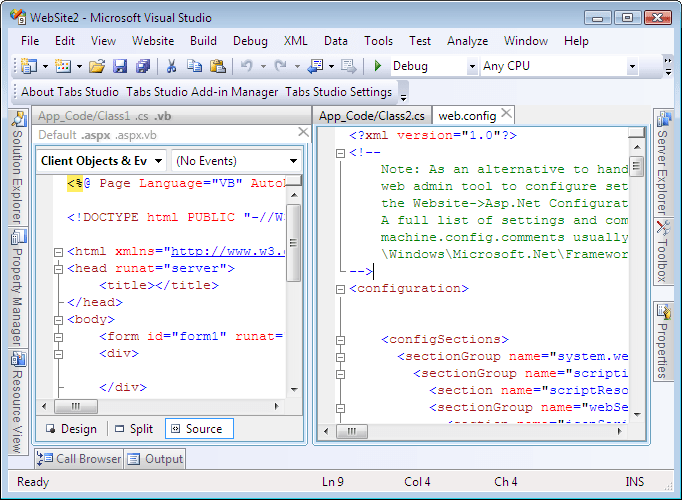Click the web.config horizontal scrollbar thumb

coord(351,432)
